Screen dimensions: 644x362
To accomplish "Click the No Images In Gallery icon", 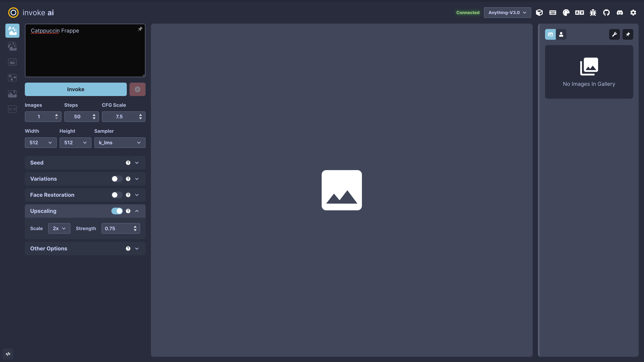I will [x=589, y=67].
